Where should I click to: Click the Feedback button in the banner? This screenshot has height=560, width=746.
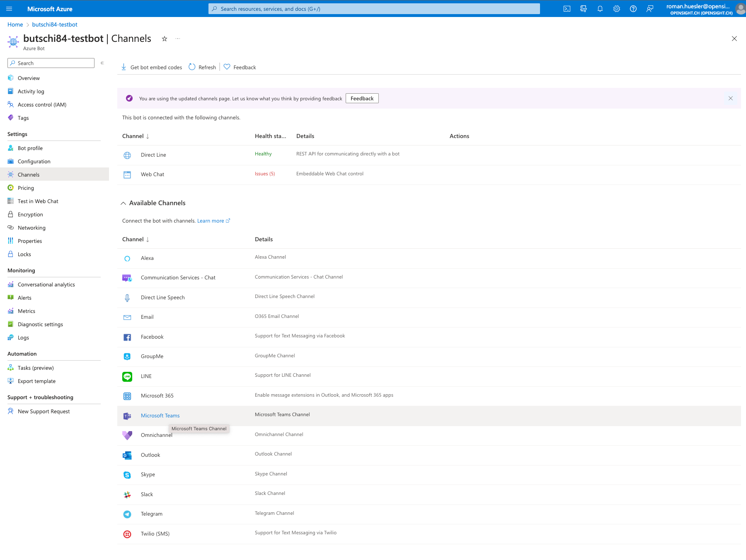[362, 98]
